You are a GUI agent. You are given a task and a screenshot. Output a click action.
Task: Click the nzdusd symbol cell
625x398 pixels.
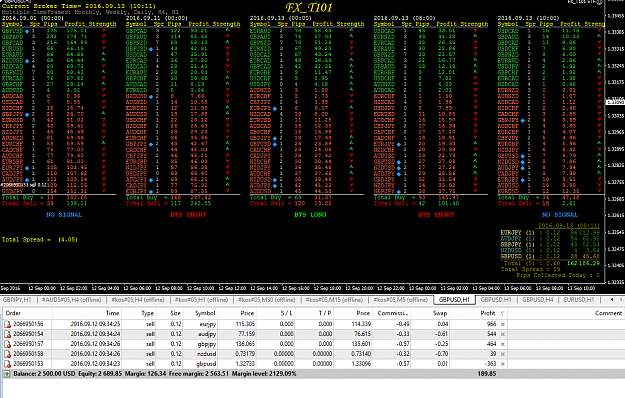click(206, 354)
